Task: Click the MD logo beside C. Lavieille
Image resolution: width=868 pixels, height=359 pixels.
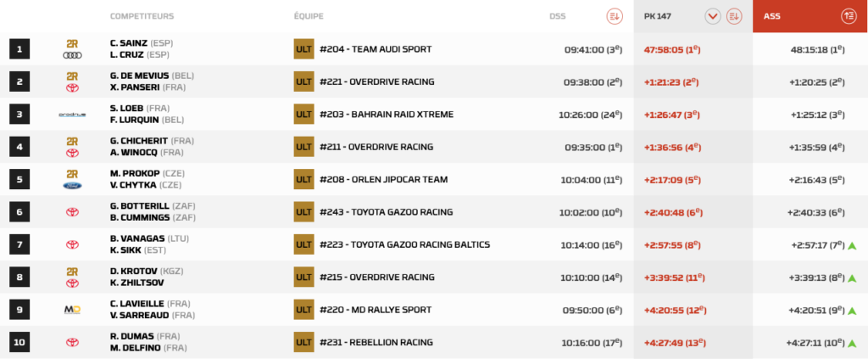Action: [x=72, y=310]
